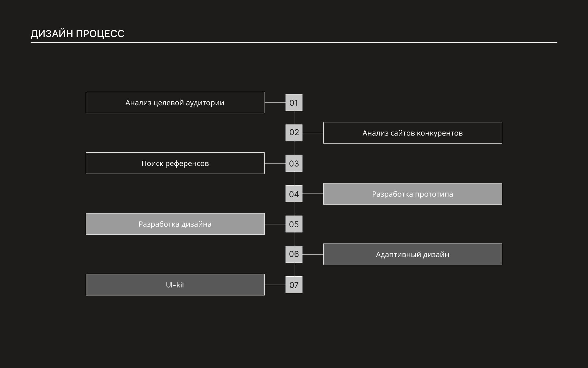
Task: Open the 'UI-kit' step box
Action: click(x=175, y=285)
